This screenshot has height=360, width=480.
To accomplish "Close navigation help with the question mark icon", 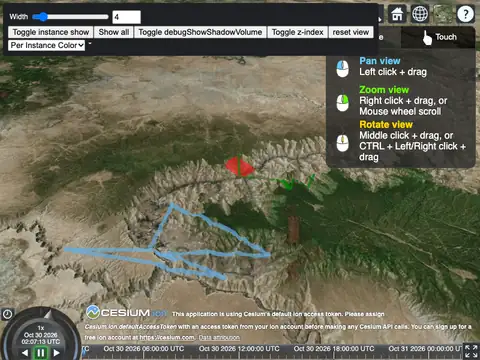I will coord(465,14).
